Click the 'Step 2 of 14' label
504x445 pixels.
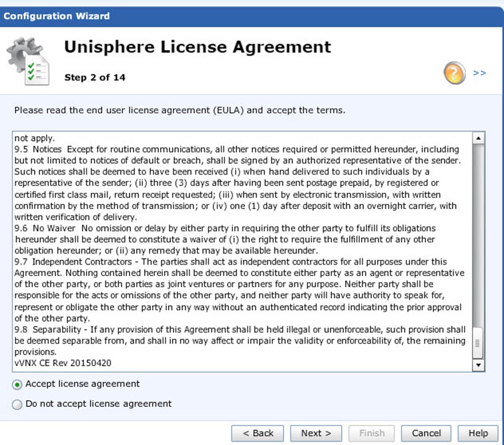[95, 78]
